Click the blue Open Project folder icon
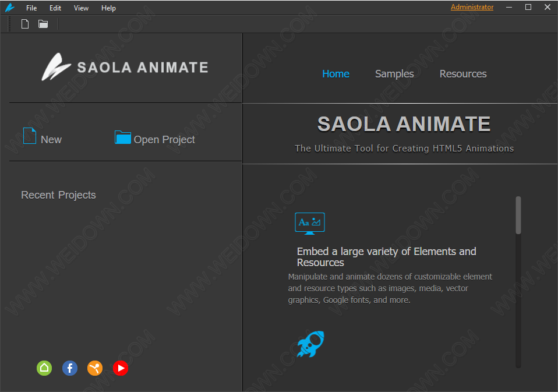558x392 pixels. tap(123, 137)
